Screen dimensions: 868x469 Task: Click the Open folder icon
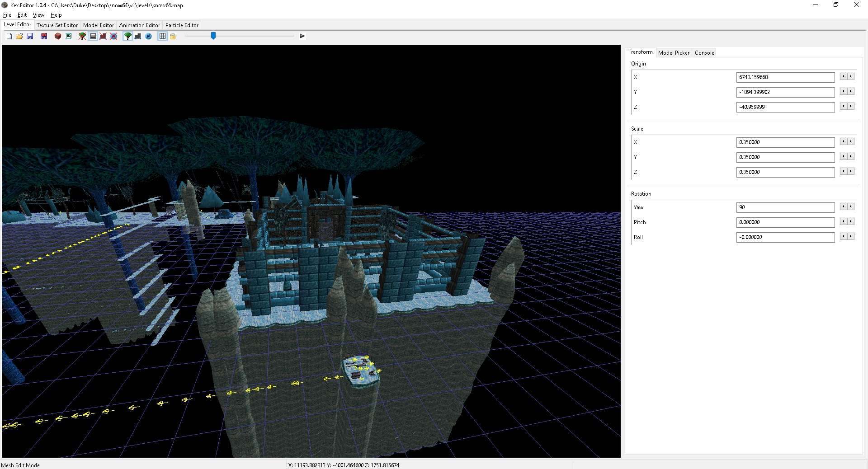(x=19, y=36)
